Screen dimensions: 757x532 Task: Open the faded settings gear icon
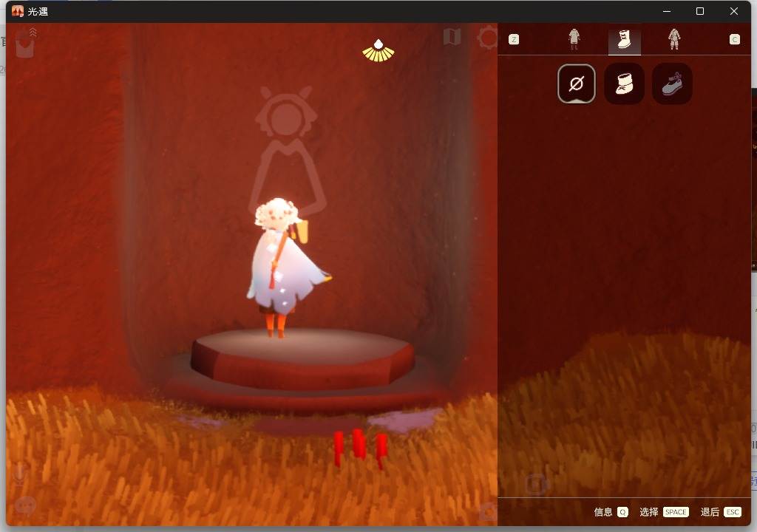tap(488, 37)
